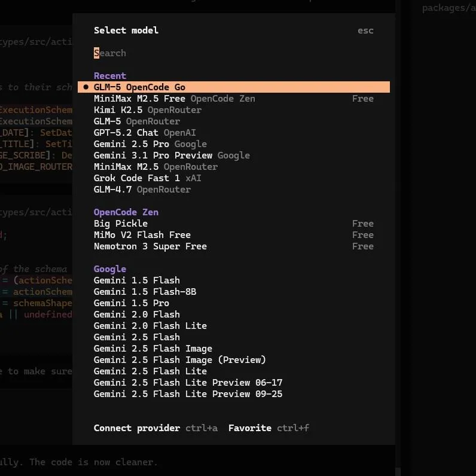Select Gemini 2.0 Flash Lite

234,326
